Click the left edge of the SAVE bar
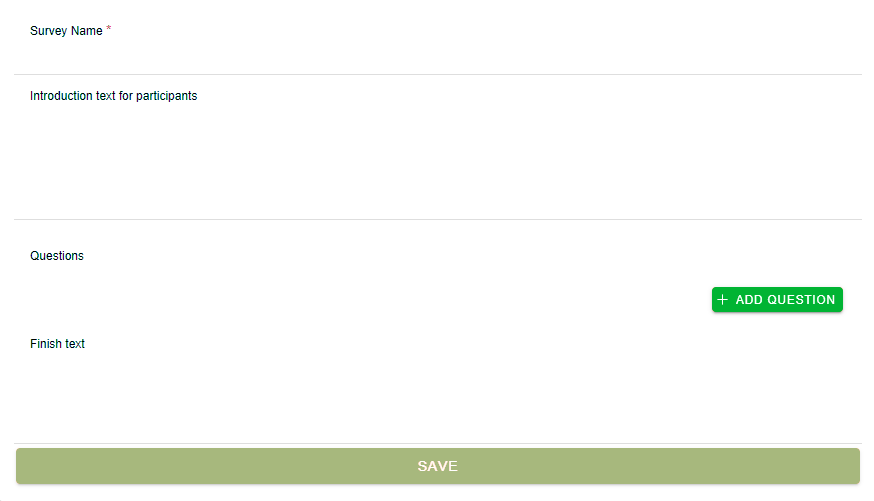The width and height of the screenshot is (874, 501). coord(22,466)
